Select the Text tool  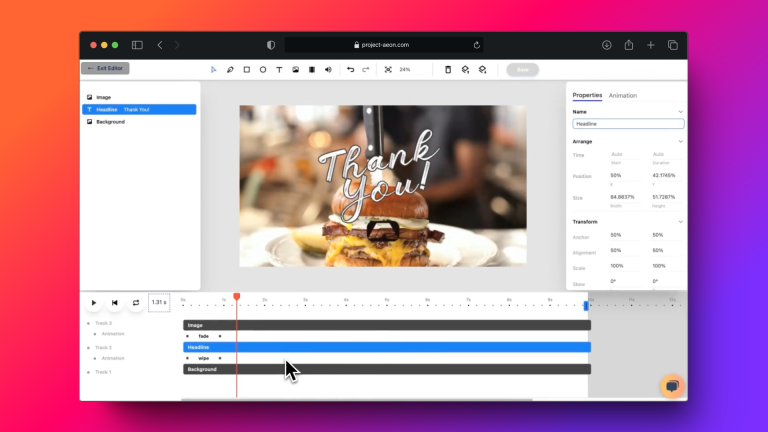279,70
